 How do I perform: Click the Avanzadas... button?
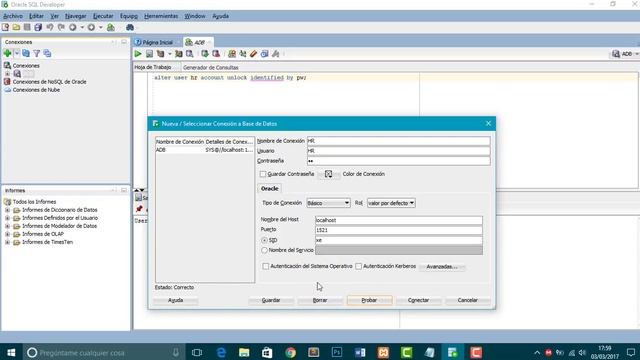tap(442, 267)
